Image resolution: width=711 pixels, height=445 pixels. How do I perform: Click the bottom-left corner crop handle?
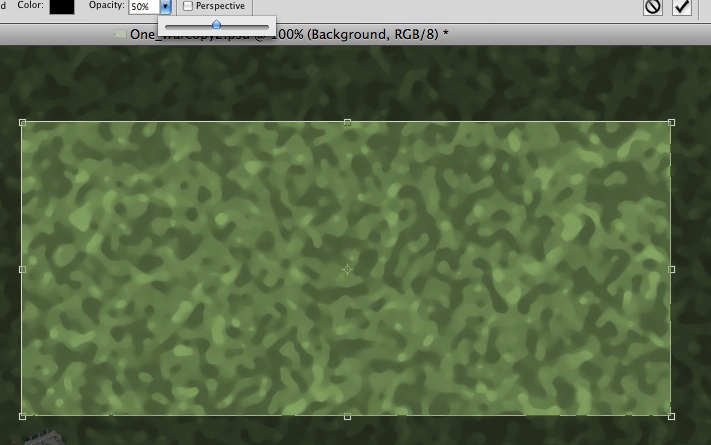click(x=22, y=416)
